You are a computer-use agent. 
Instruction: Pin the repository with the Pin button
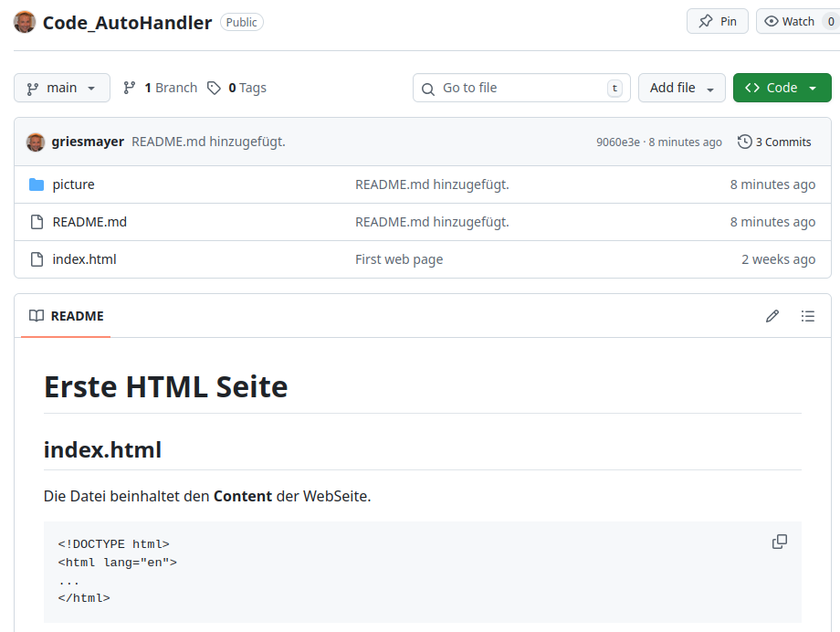click(x=717, y=21)
